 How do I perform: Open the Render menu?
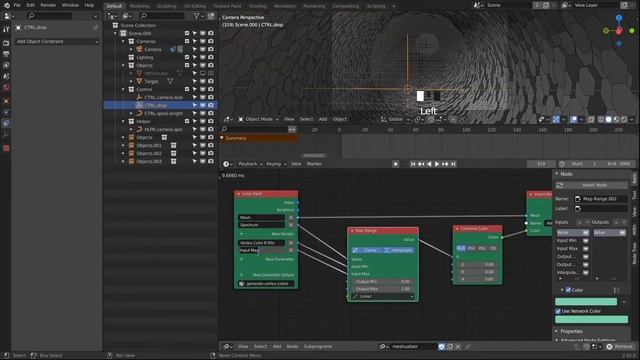(48, 5)
